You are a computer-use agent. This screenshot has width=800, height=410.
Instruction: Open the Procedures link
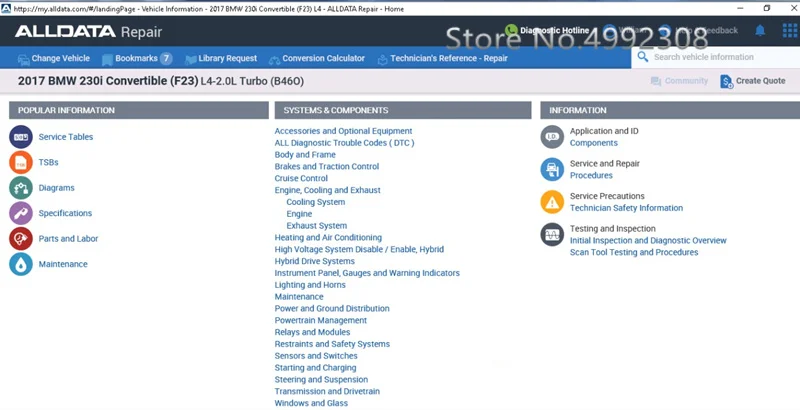coord(591,175)
